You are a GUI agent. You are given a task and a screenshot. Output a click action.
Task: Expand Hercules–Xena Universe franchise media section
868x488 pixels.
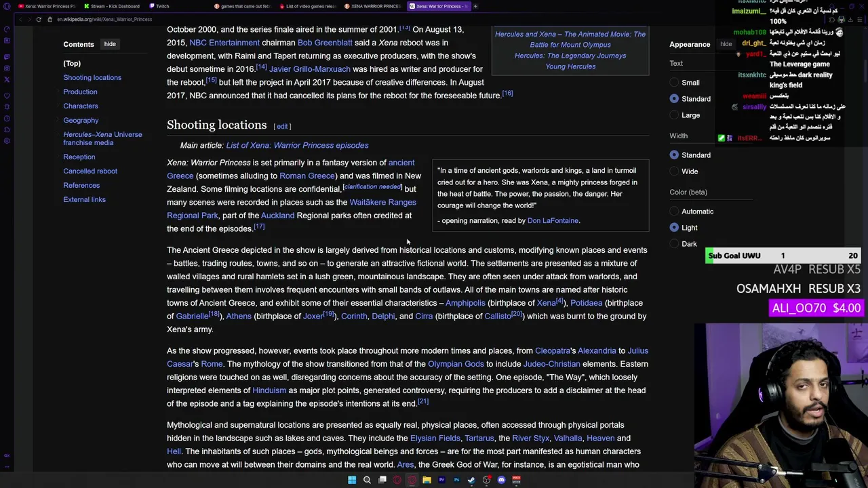click(x=58, y=134)
